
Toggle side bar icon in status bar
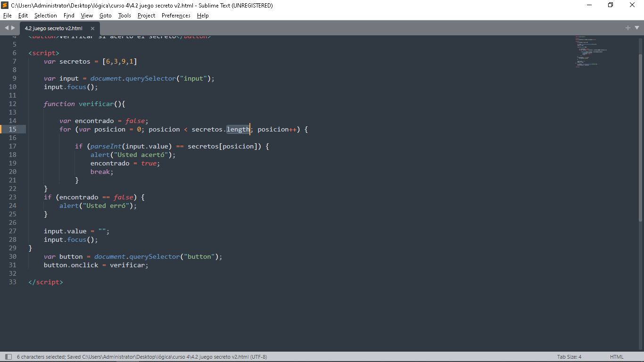pos(8,357)
